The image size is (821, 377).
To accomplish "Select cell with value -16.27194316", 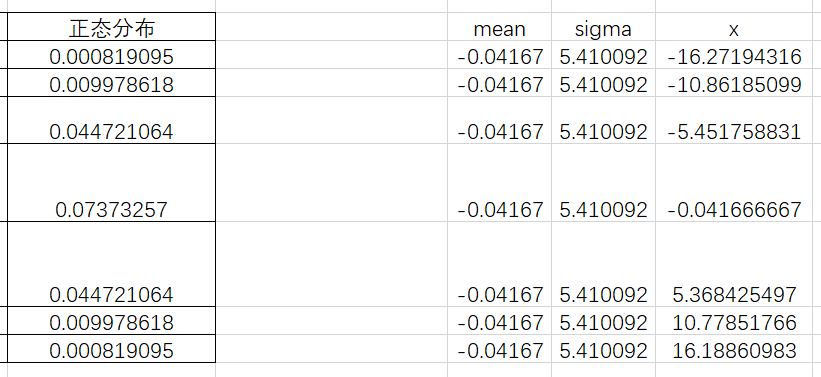I will 734,54.
